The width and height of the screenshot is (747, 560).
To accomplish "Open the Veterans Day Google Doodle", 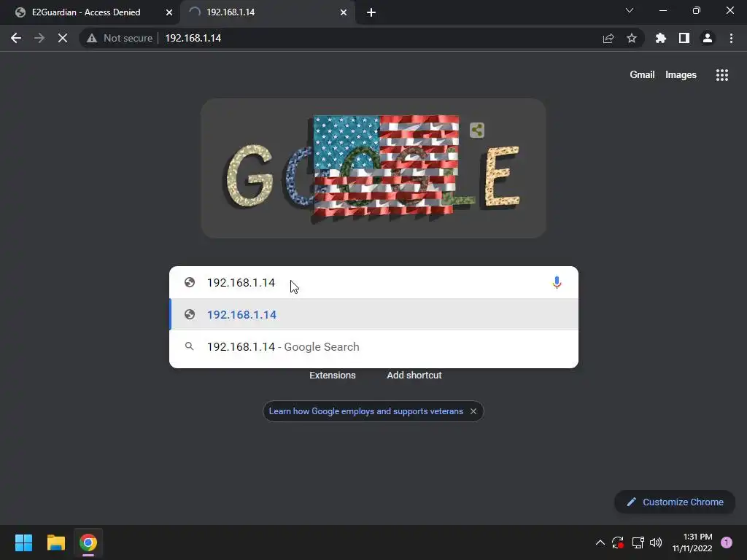I will click(373, 168).
